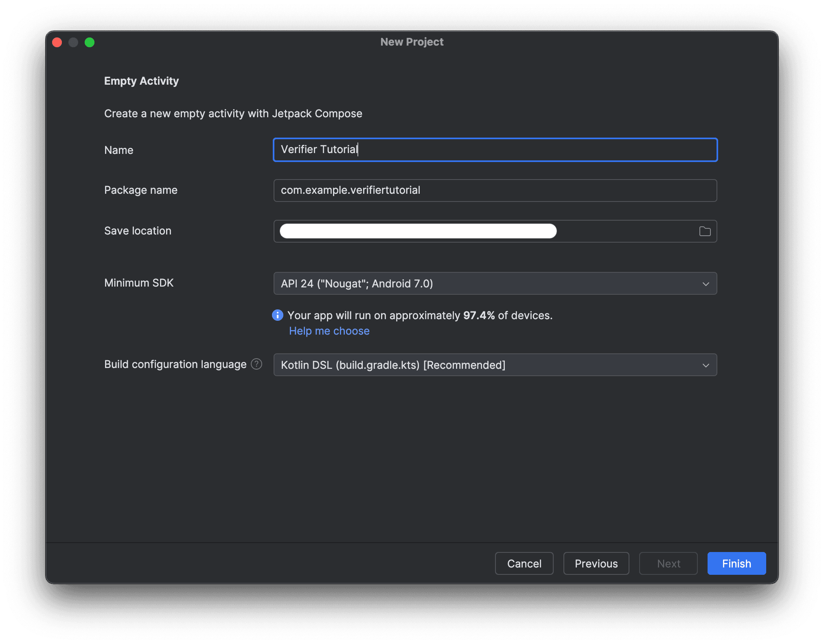The height and width of the screenshot is (644, 824).
Task: Click the yellow minimize window button
Action: click(x=73, y=42)
